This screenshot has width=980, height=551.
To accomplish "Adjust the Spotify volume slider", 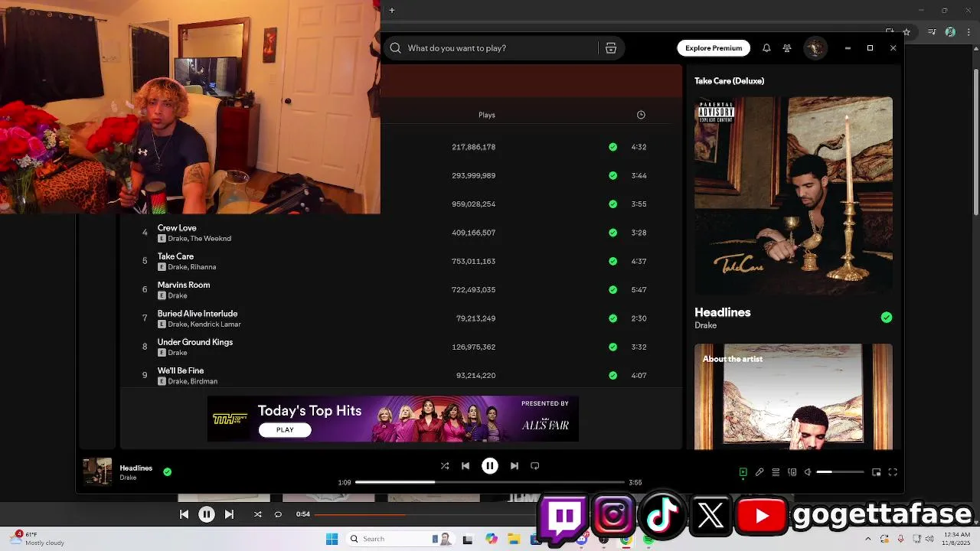I will point(840,472).
